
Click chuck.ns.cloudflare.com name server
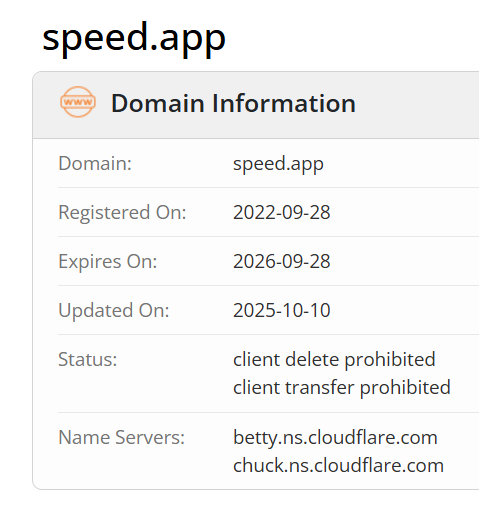click(x=338, y=466)
